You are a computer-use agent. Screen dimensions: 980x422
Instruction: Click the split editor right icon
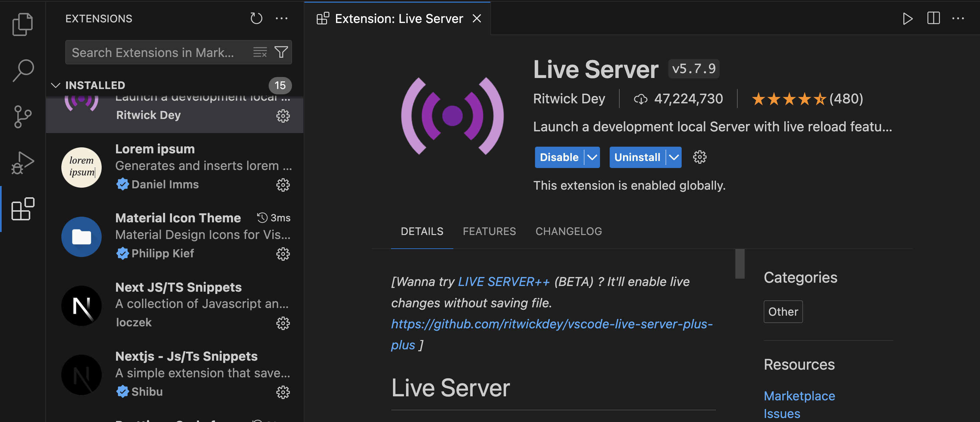tap(933, 18)
